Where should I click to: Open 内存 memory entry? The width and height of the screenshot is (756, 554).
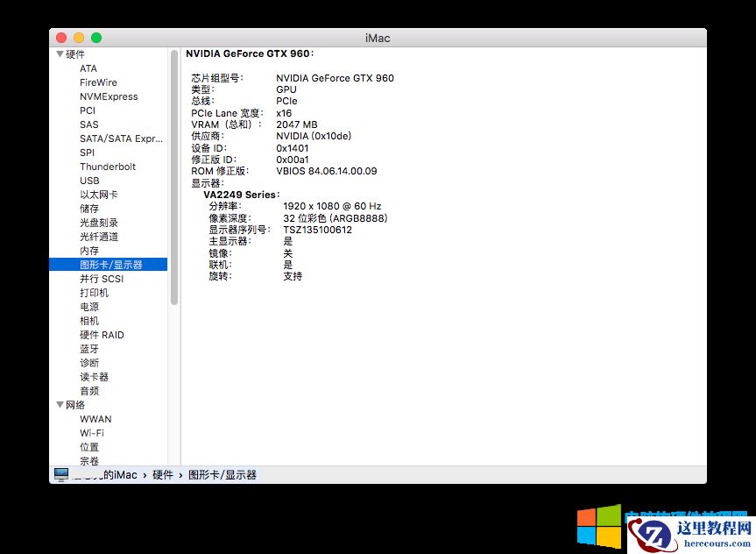(x=89, y=251)
